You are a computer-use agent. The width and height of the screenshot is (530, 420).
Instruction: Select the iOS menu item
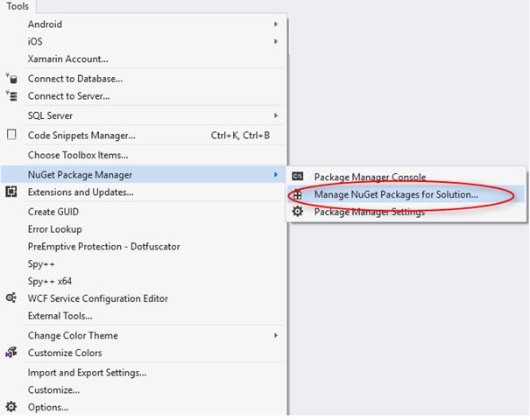coord(144,41)
